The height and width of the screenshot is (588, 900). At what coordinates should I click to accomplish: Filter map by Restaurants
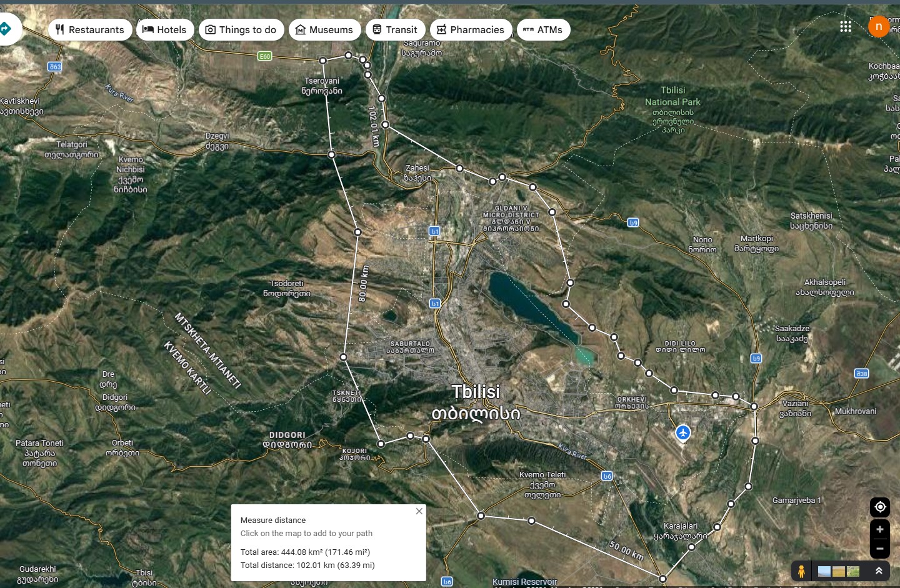click(90, 29)
